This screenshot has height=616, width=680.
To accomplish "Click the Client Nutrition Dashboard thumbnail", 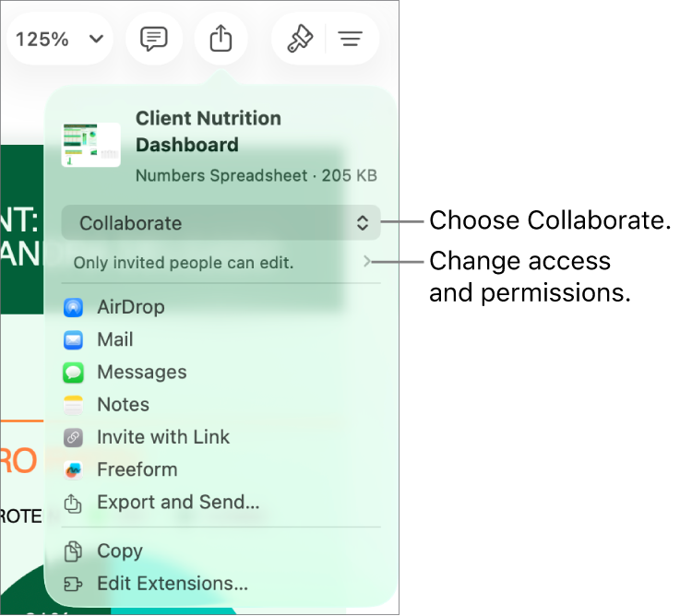I will point(91,145).
